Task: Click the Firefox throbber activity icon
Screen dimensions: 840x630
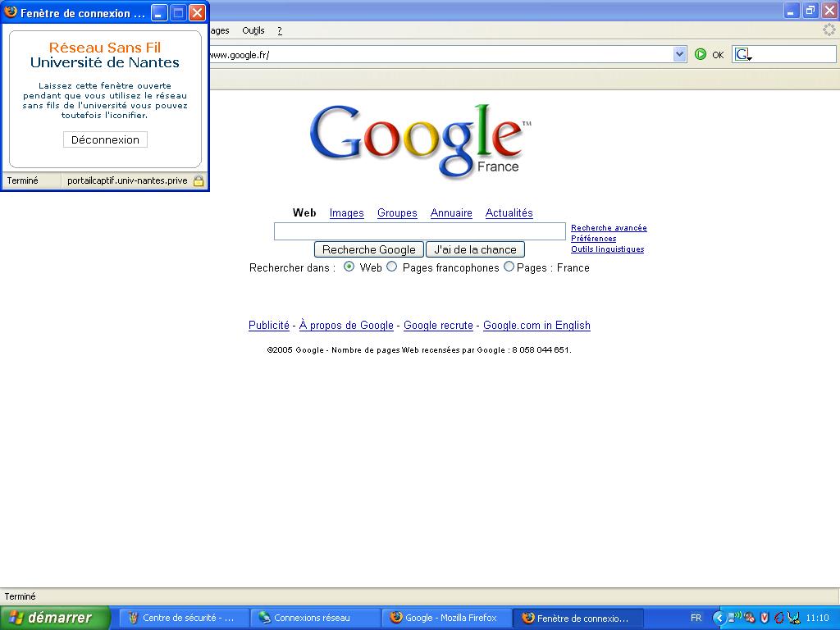Action: tap(829, 30)
